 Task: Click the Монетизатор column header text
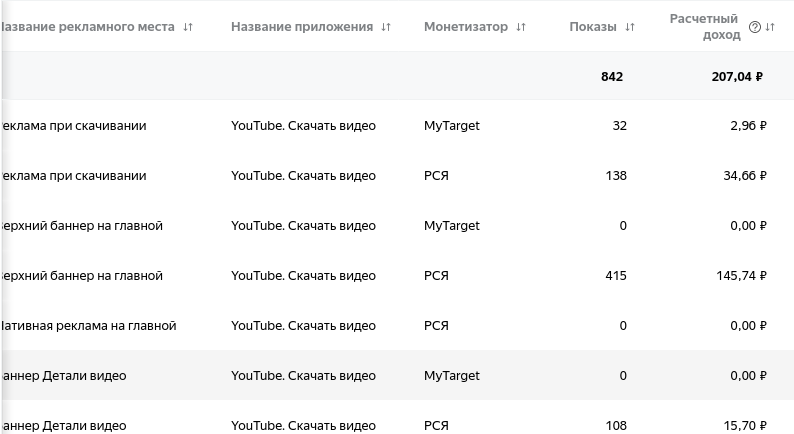tap(465, 27)
